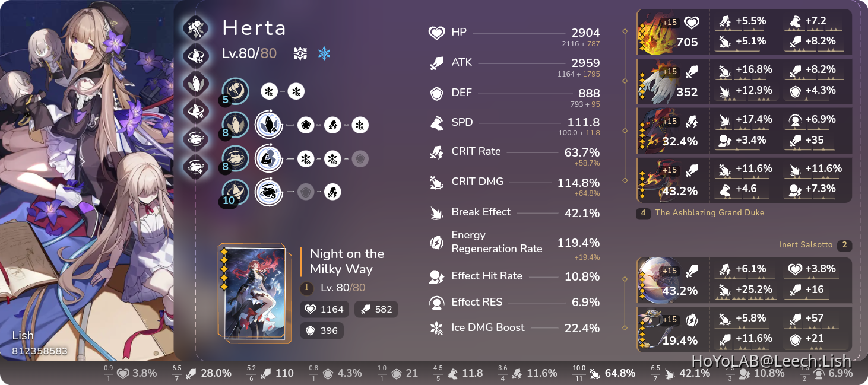The image size is (868, 385).
Task: Click the grayed minor trace node after Talent
Action: point(360,158)
